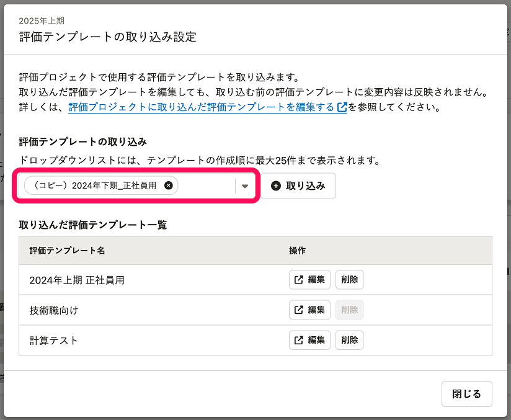Click the empty area of the template combo box

(x=205, y=186)
